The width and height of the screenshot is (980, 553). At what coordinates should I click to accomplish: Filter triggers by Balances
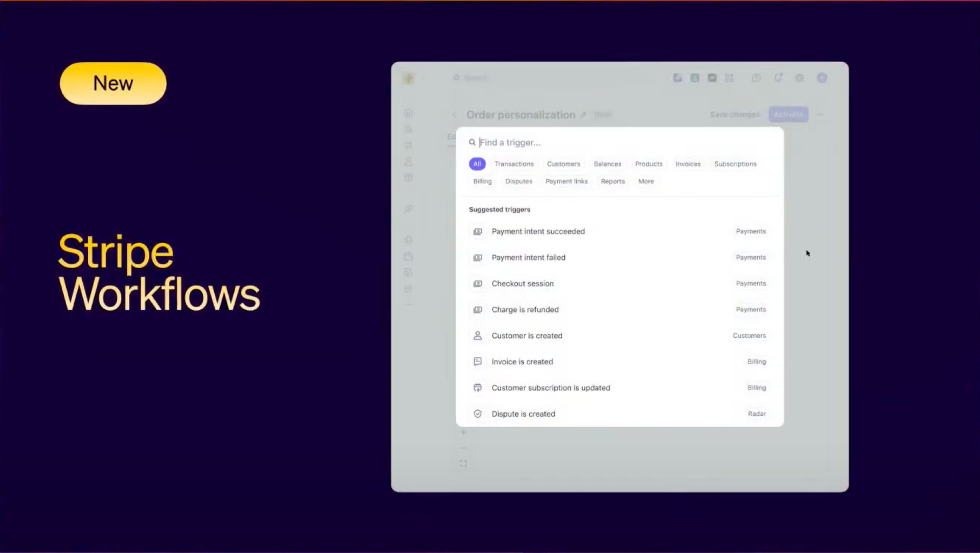point(607,164)
